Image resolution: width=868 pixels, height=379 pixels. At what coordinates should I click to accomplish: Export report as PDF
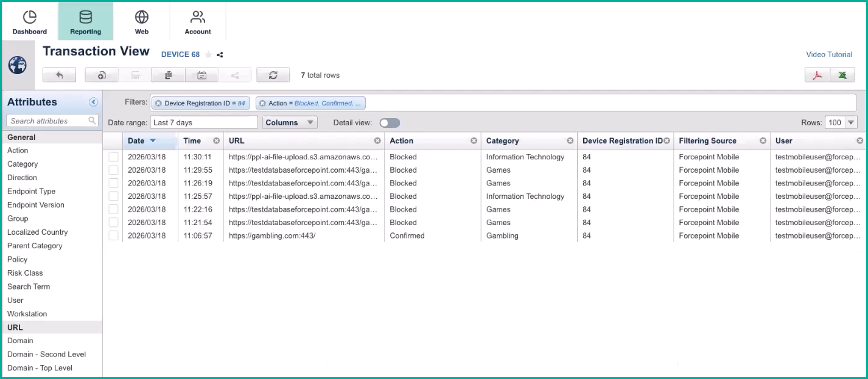coord(817,75)
